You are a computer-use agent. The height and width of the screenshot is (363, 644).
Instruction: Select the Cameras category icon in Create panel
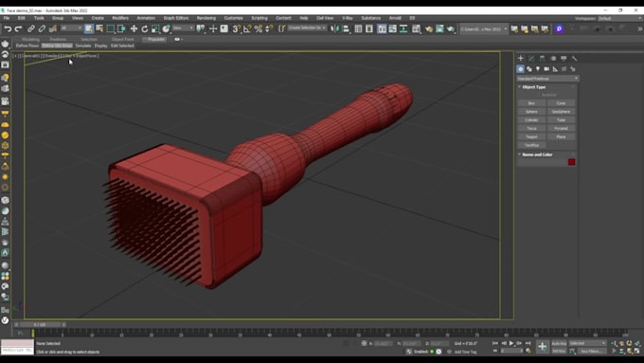(x=546, y=69)
